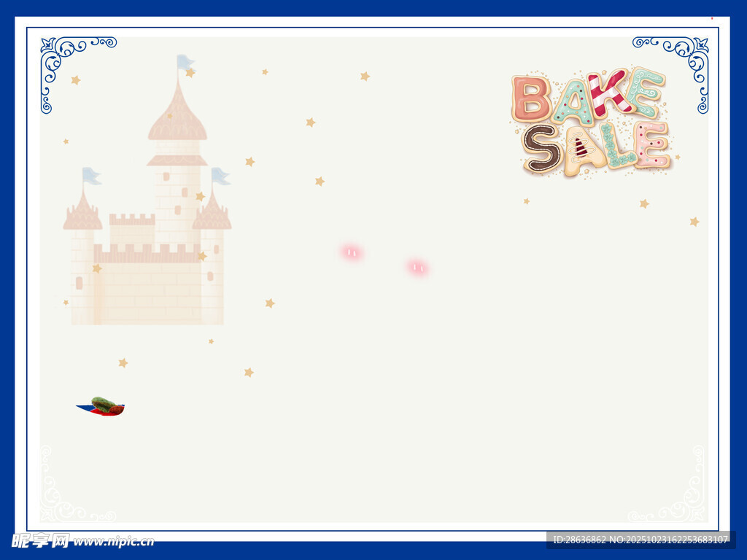Select the red striped K cookie
Viewport: 747px width, 560px height.
610,93
